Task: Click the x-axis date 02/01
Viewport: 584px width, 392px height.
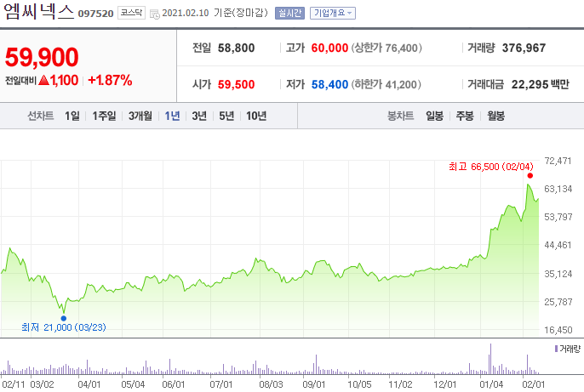Action: [534, 384]
